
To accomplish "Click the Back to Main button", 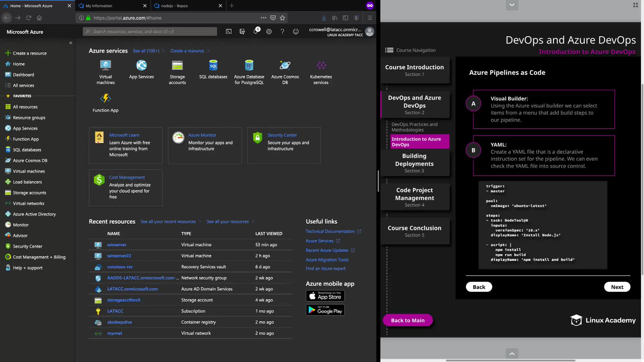I will point(408,320).
